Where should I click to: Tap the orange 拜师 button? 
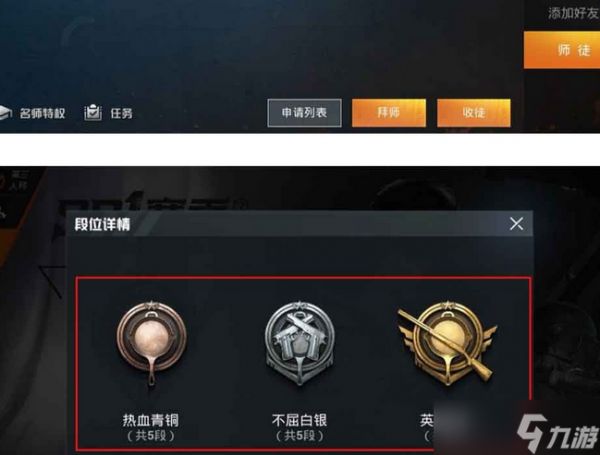(389, 113)
